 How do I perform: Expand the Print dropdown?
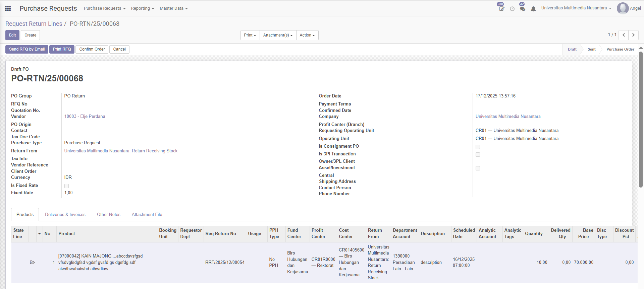pyautogui.click(x=250, y=35)
